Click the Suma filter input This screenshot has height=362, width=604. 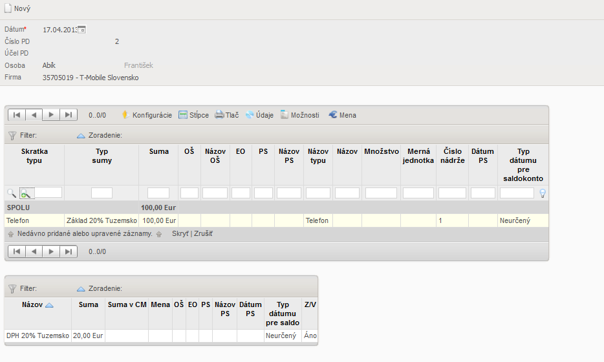click(158, 193)
